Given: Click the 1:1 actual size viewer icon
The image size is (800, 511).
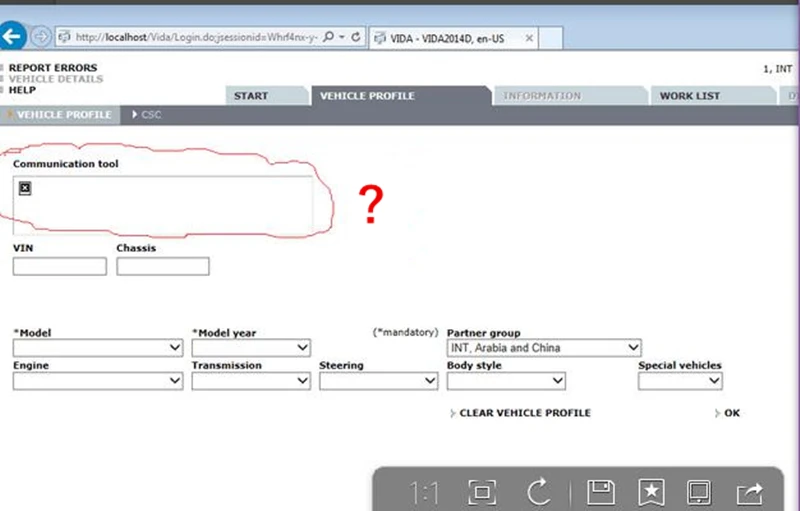Looking at the screenshot, I should pos(424,493).
